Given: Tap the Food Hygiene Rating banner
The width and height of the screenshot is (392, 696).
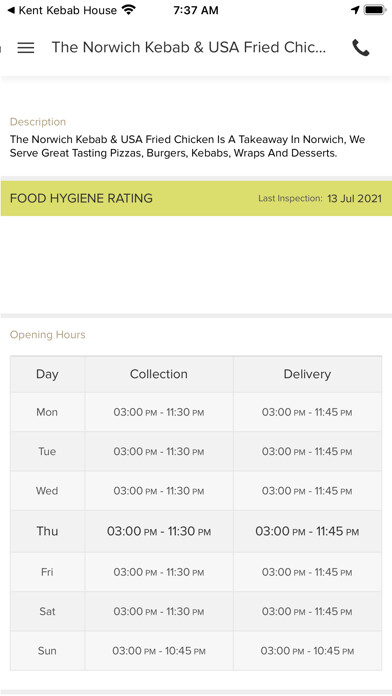Looking at the screenshot, I should point(196,198).
